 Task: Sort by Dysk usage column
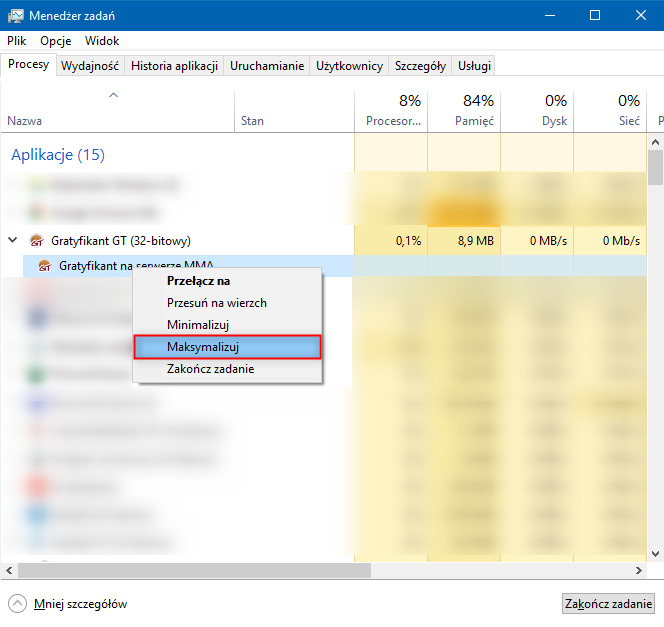[x=537, y=111]
